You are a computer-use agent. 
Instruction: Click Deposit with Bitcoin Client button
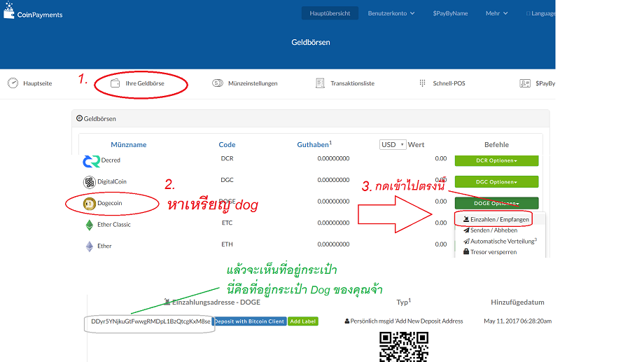(x=249, y=321)
